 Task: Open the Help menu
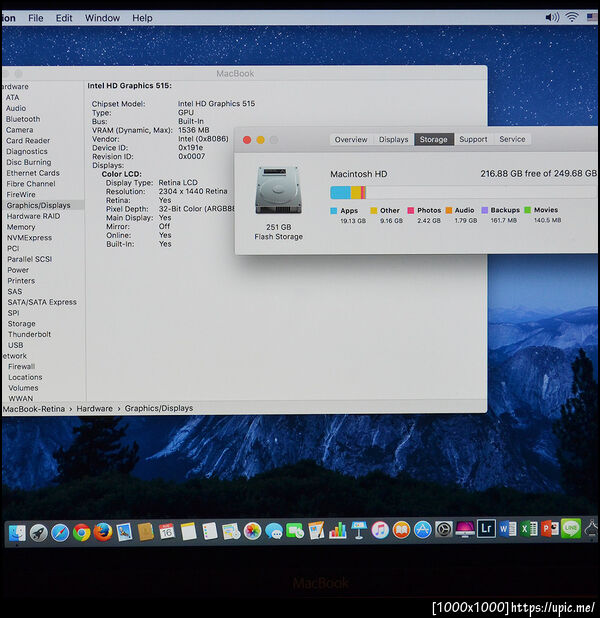pyautogui.click(x=142, y=18)
